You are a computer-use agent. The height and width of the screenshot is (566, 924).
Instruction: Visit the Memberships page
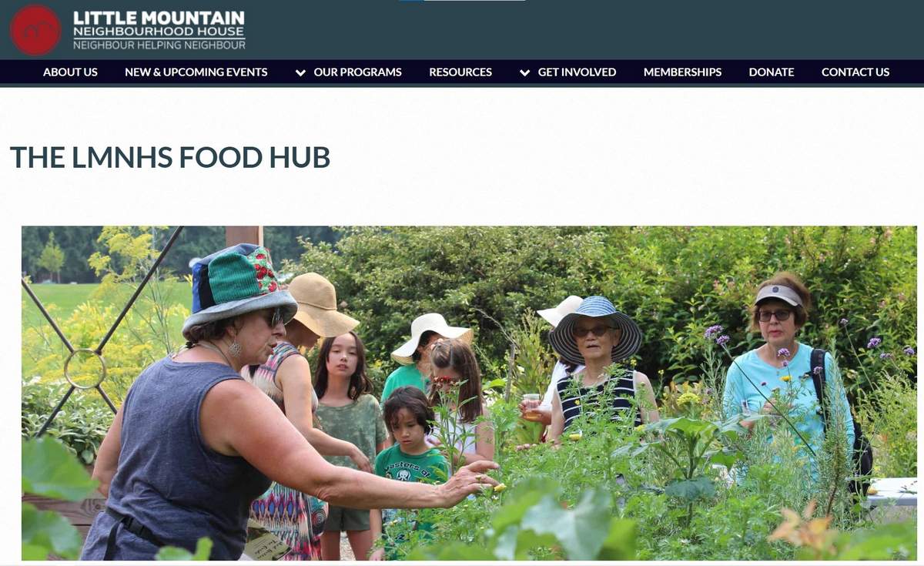pyautogui.click(x=682, y=72)
